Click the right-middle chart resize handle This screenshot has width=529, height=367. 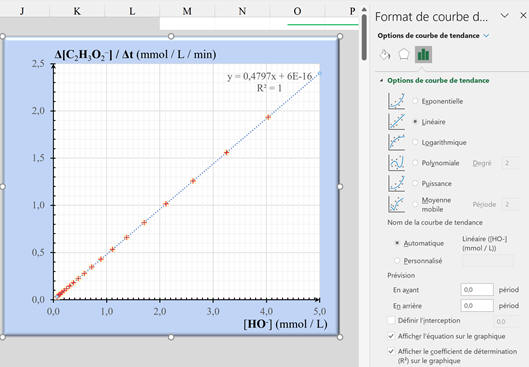coord(340,187)
